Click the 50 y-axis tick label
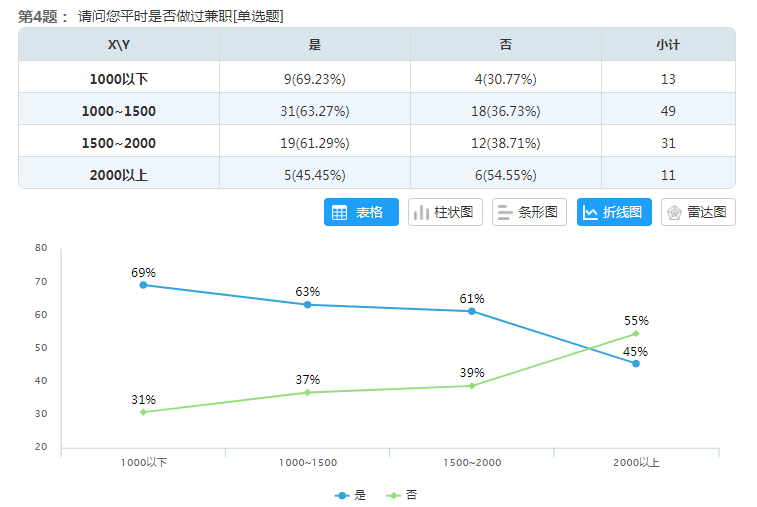The height and width of the screenshot is (507, 757). (41, 348)
